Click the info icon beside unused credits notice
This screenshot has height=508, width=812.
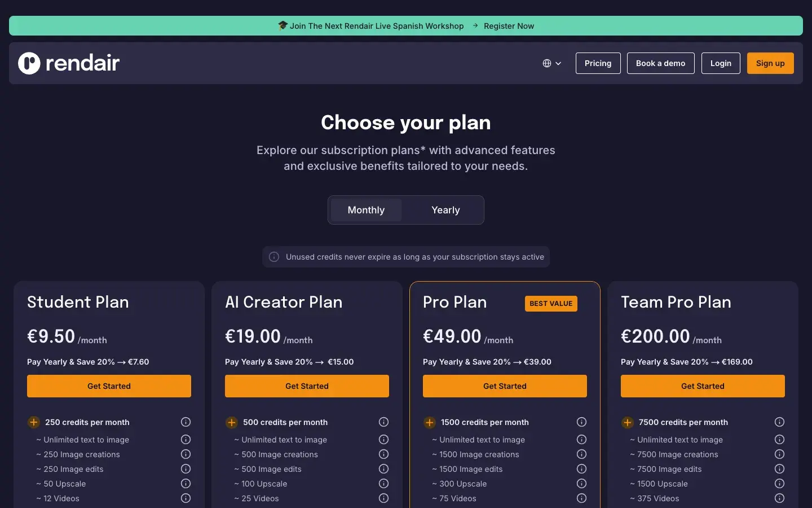click(x=273, y=257)
